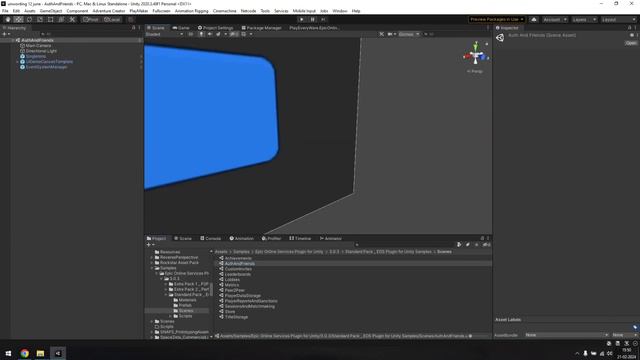Image resolution: width=640 pixels, height=360 pixels.
Task: Switch to the Timeline tab
Action: 300,238
